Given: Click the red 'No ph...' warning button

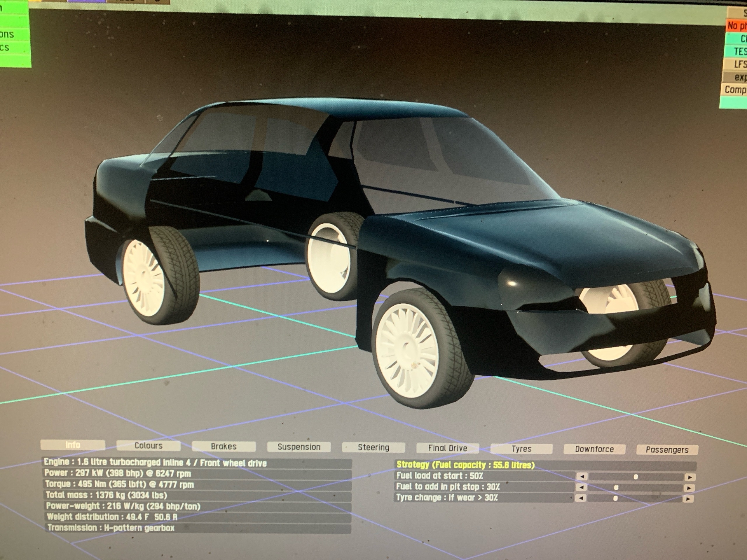Looking at the screenshot, I should tap(736, 25).
